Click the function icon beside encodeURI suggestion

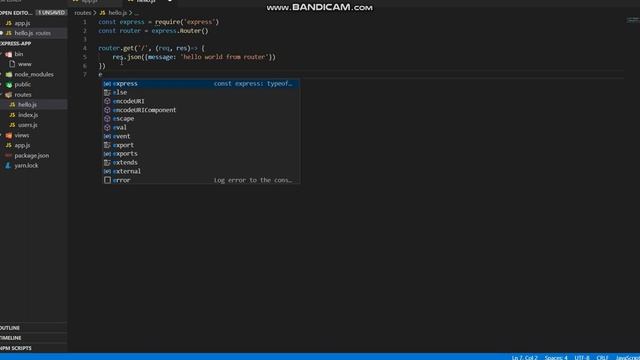[x=107, y=101]
